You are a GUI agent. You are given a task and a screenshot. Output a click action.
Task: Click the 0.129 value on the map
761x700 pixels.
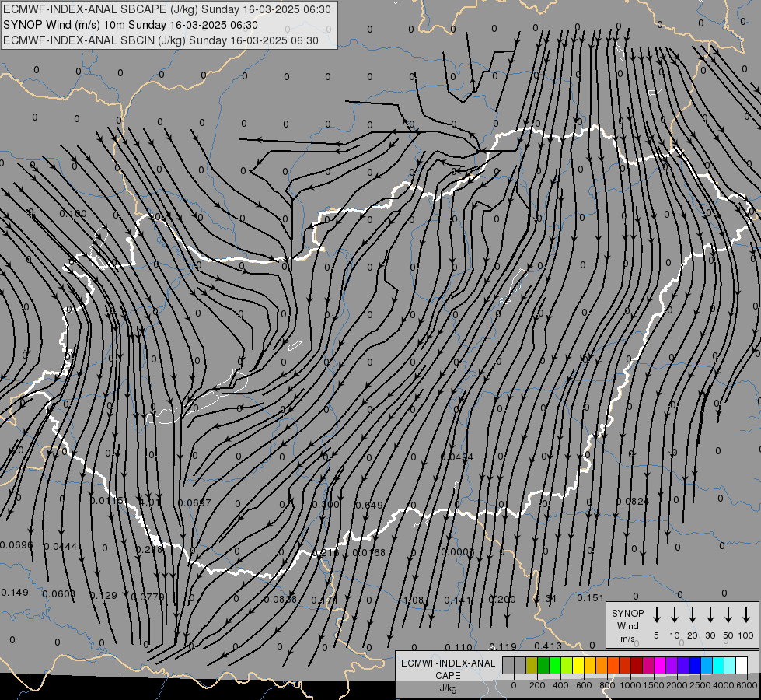pos(103,596)
